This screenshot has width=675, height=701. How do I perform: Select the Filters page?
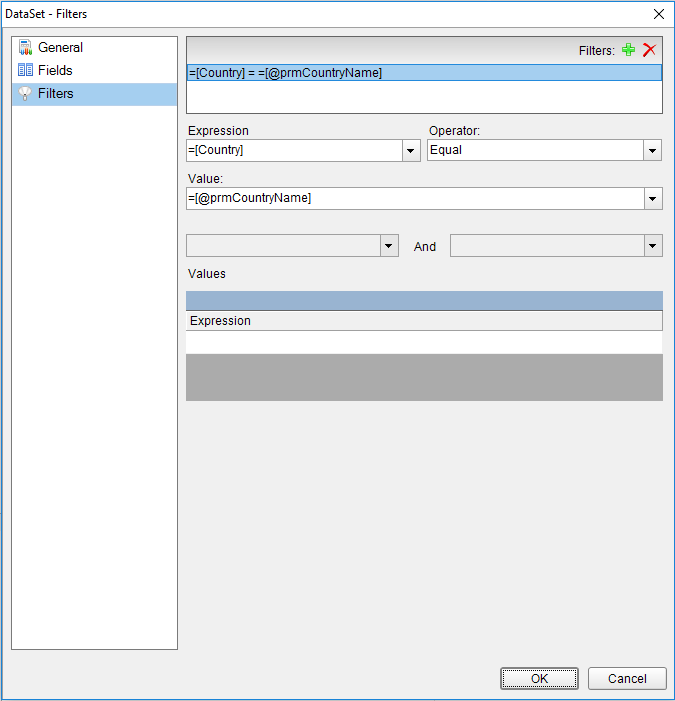95,94
